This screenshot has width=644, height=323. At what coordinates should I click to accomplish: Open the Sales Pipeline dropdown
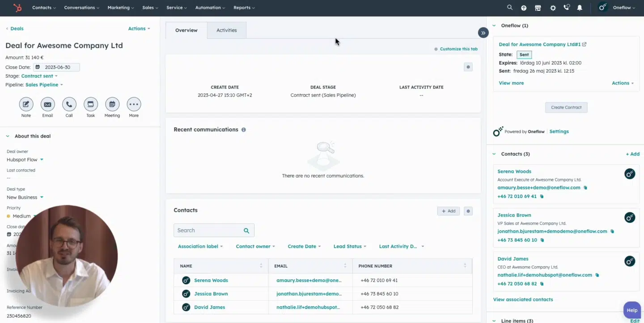[x=44, y=84]
